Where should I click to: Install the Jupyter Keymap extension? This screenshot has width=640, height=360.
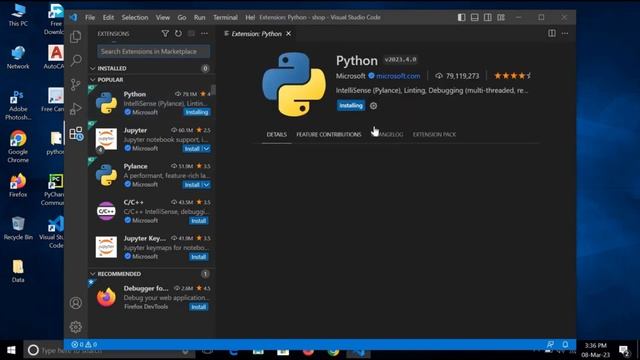point(199,257)
